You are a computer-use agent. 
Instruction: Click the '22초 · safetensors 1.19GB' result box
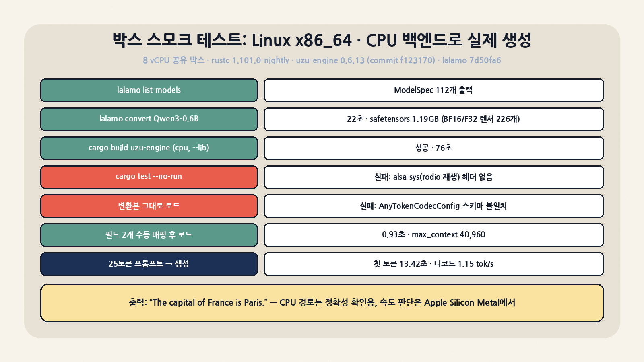(x=433, y=119)
